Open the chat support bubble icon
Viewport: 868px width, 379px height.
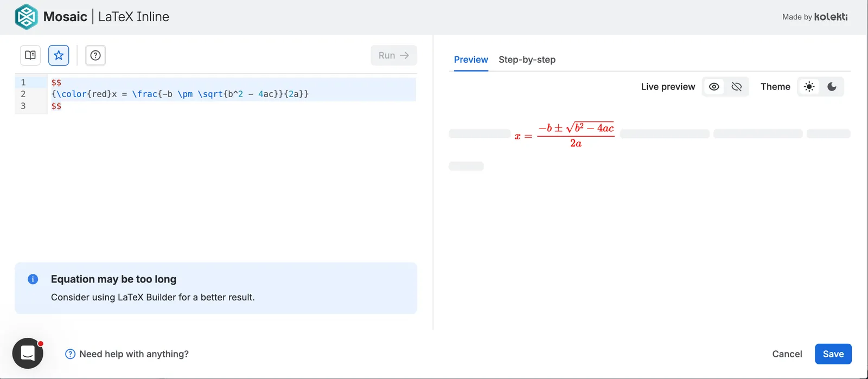(28, 354)
